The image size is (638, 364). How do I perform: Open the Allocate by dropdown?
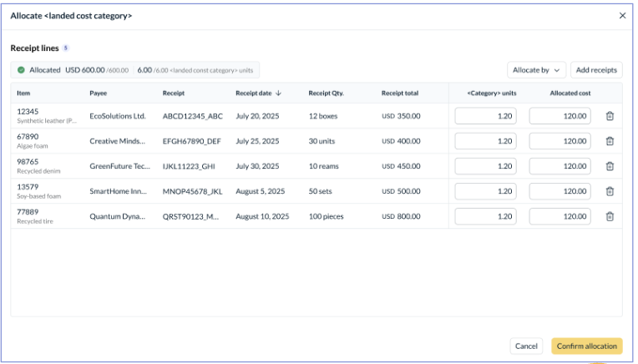(x=536, y=70)
